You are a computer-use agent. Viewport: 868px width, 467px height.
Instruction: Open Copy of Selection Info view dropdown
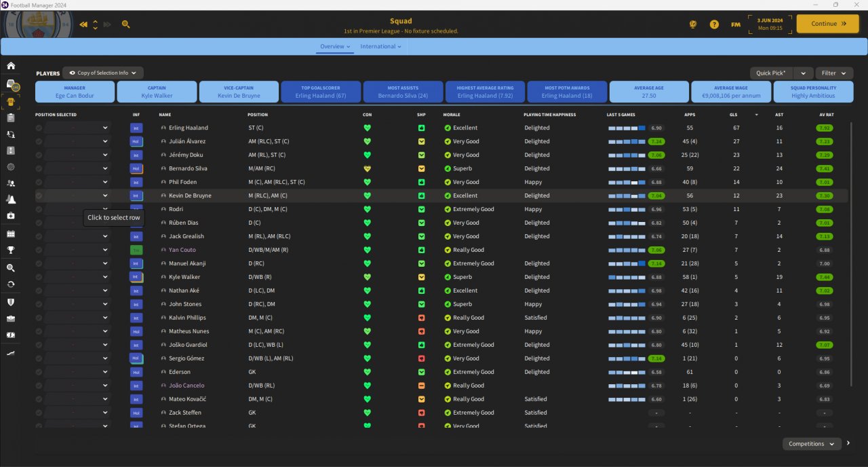pyautogui.click(x=103, y=73)
